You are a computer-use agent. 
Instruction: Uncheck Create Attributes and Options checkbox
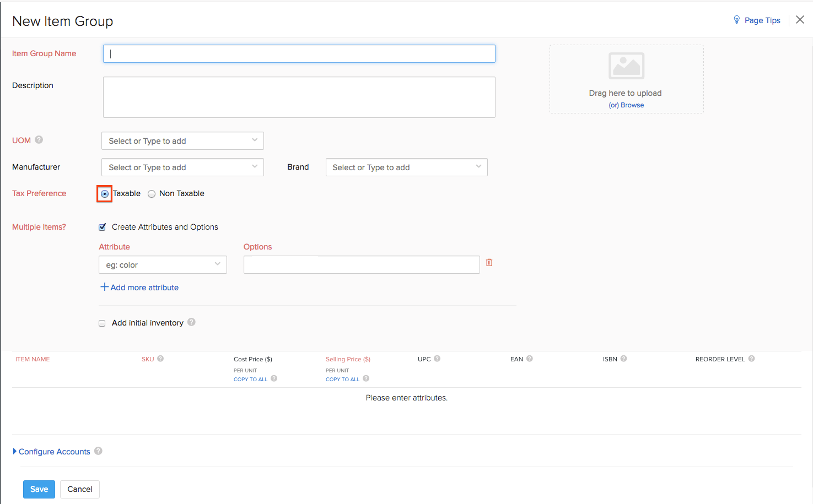click(102, 227)
